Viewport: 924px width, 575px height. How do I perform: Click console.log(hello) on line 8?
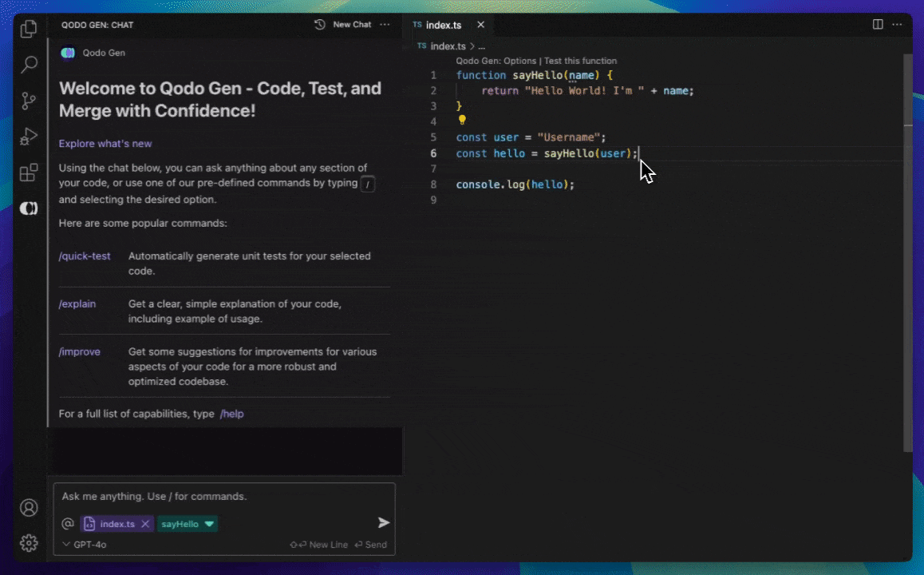coord(515,184)
